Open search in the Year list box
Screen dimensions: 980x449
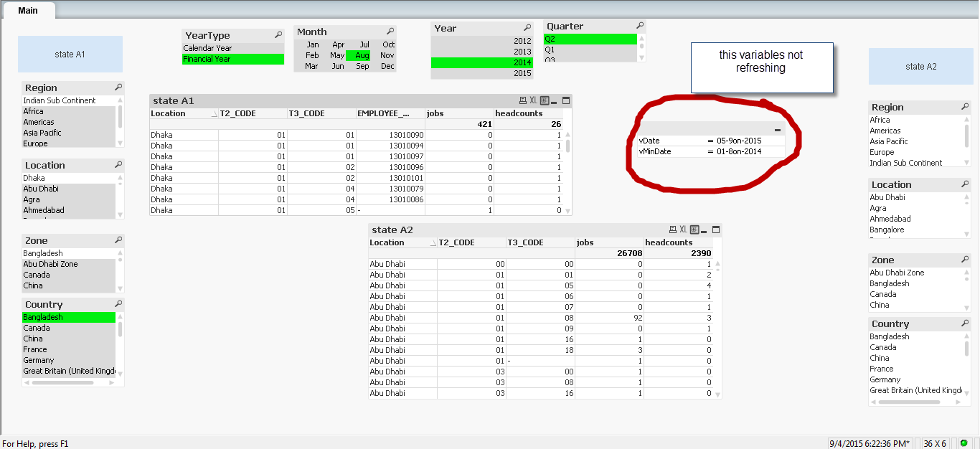[527, 28]
